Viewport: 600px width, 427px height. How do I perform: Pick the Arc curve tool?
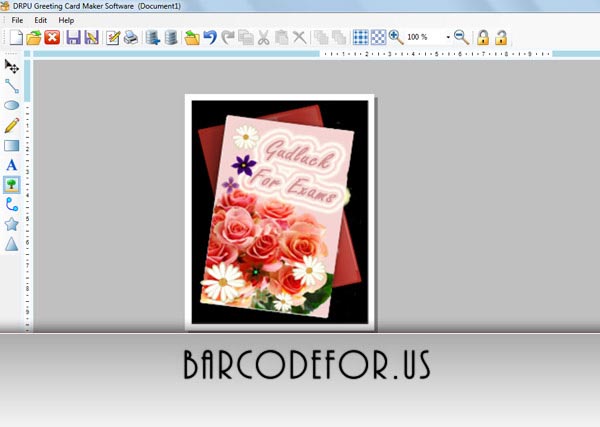[12, 204]
